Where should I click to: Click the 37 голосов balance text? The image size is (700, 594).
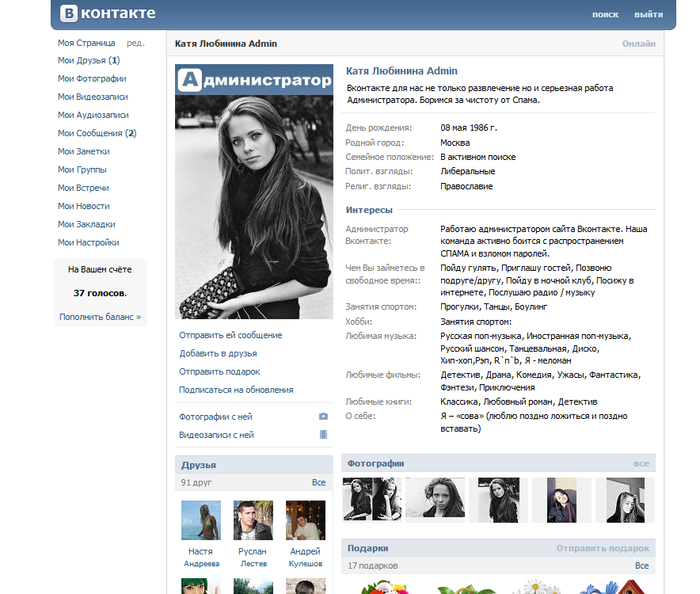click(100, 293)
